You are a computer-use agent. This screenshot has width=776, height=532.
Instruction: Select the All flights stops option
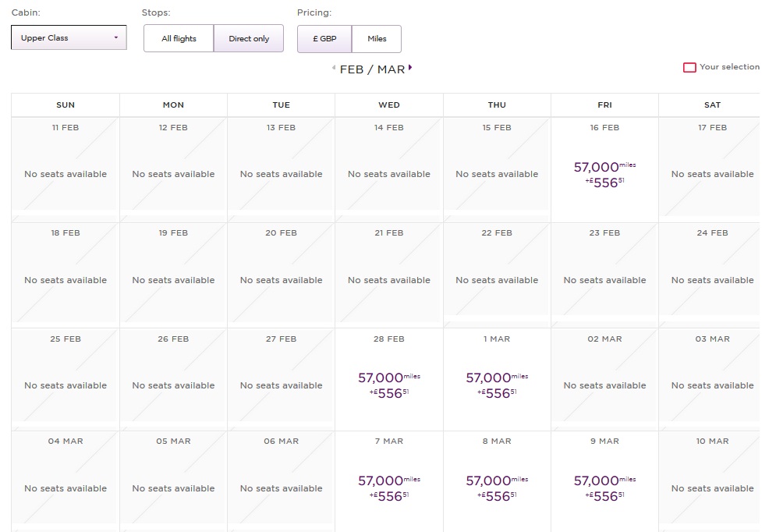coord(179,38)
